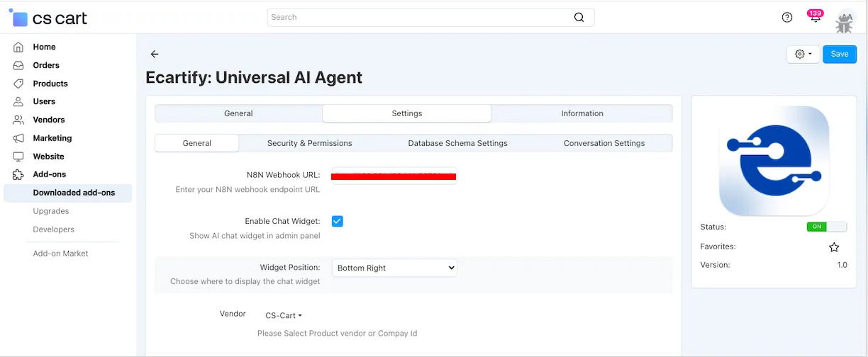Image resolution: width=868 pixels, height=357 pixels.
Task: Select Downloaded add-ons submenu item
Action: coord(67,193)
